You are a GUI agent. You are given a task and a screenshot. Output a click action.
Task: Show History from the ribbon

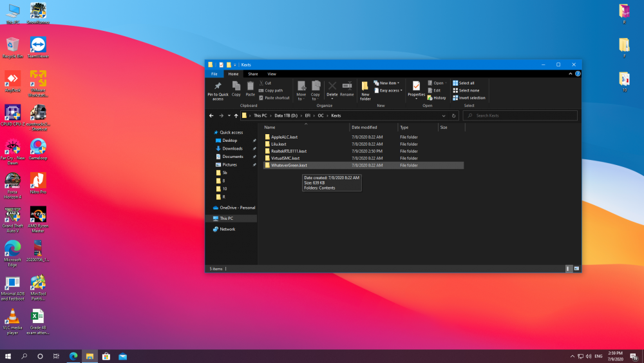click(437, 98)
